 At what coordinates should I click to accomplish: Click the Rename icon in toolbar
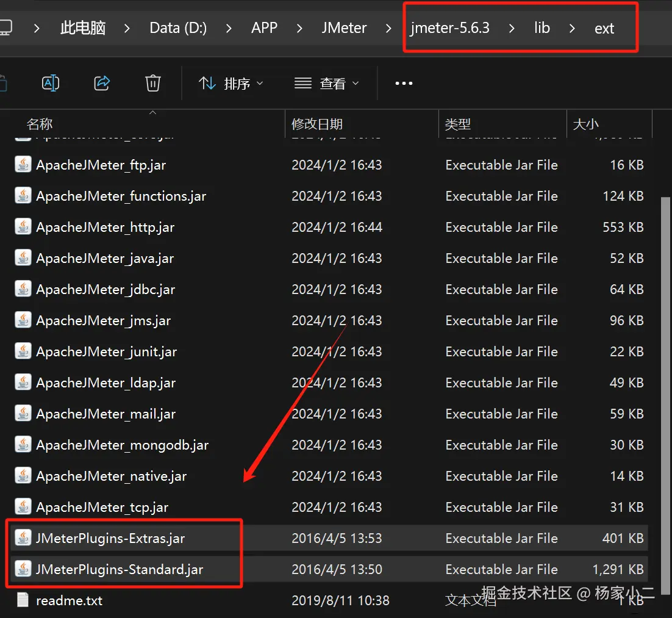click(x=51, y=83)
